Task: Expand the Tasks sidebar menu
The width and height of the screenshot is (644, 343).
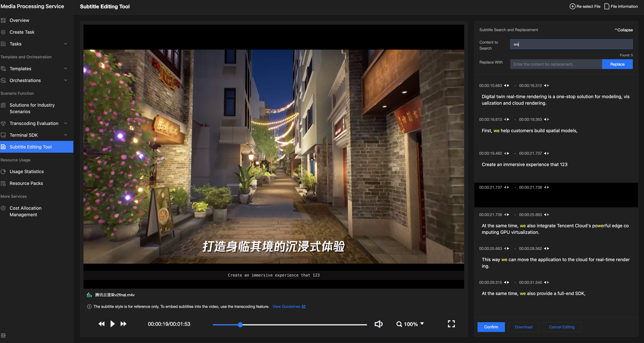Action: point(66,44)
